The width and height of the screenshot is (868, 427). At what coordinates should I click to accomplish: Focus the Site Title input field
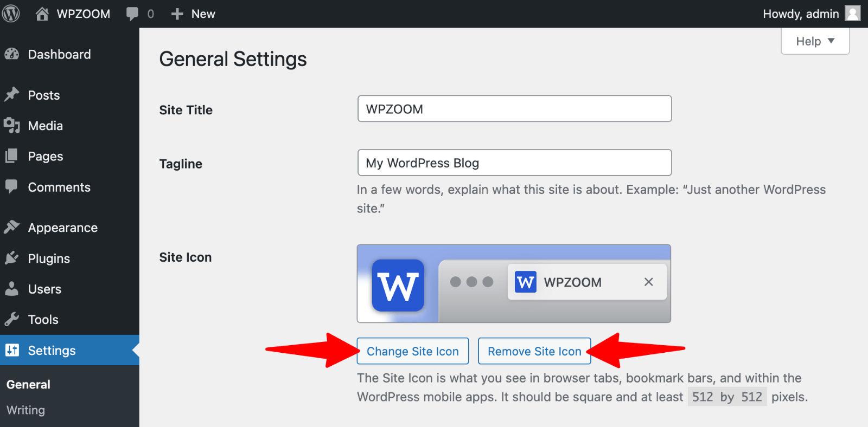514,109
